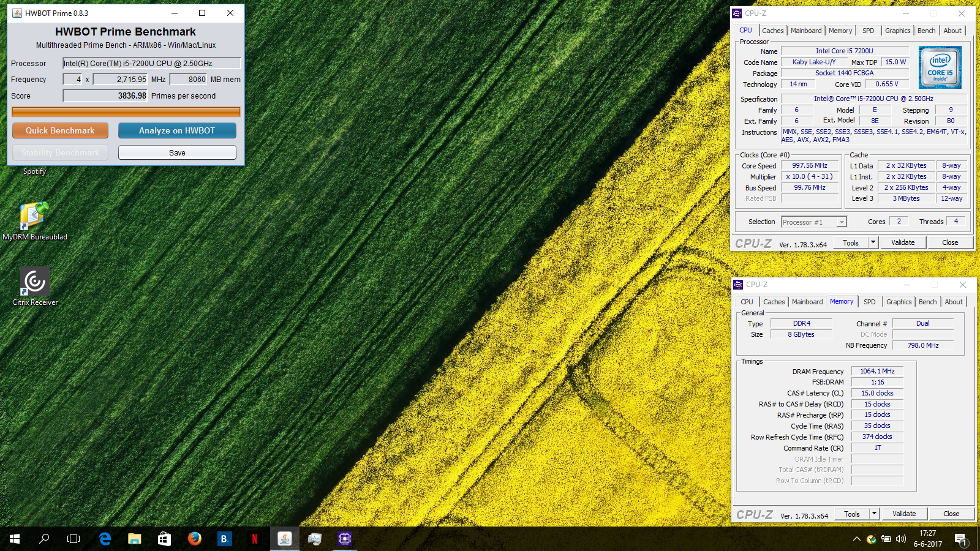Screen dimensions: 980x551
Task: Open Bench tab in top CPU-Z
Action: [927, 31]
